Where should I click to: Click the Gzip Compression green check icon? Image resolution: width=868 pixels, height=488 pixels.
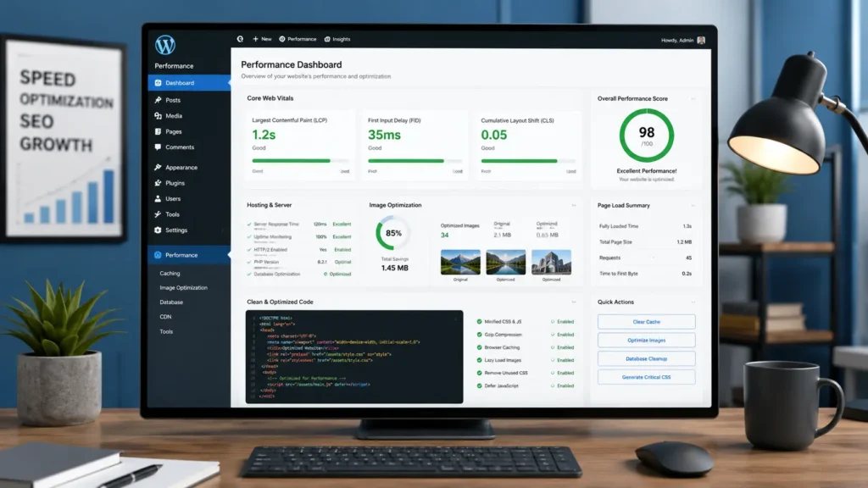coord(480,335)
